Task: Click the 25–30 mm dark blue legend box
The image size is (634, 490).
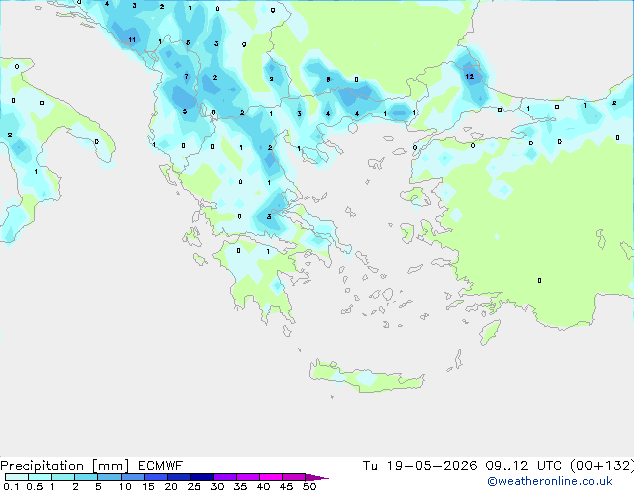Action: point(202,477)
